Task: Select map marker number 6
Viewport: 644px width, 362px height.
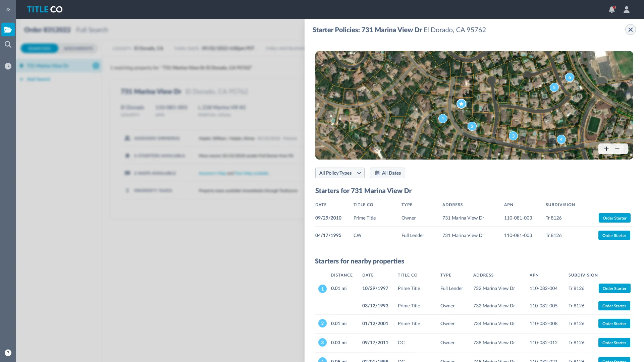Action: 570,77
